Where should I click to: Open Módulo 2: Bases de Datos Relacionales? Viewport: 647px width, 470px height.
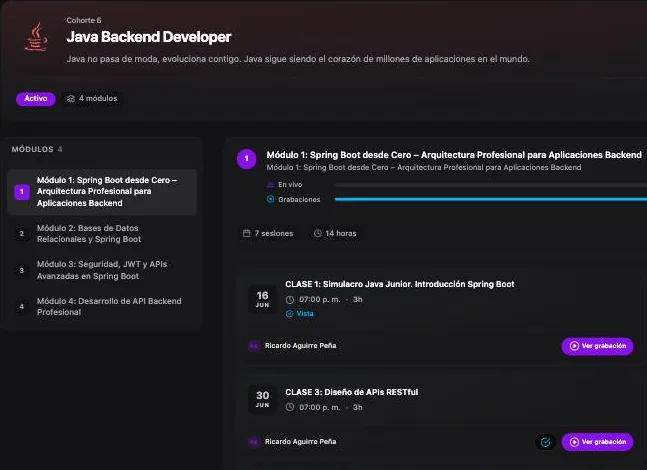pyautogui.click(x=102, y=234)
